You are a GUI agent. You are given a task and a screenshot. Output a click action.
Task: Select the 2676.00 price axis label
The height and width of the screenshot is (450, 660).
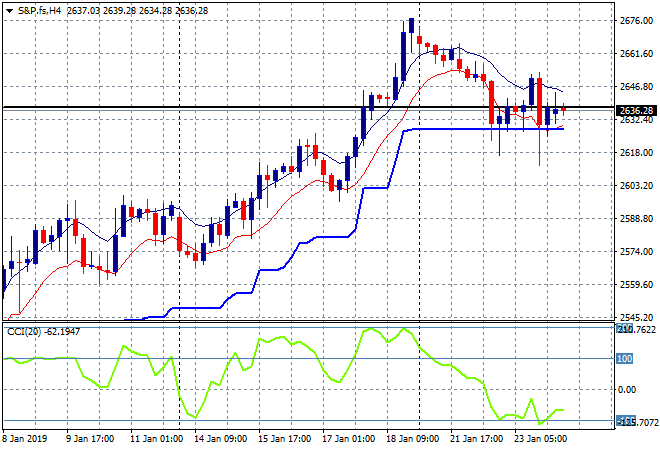coord(636,21)
